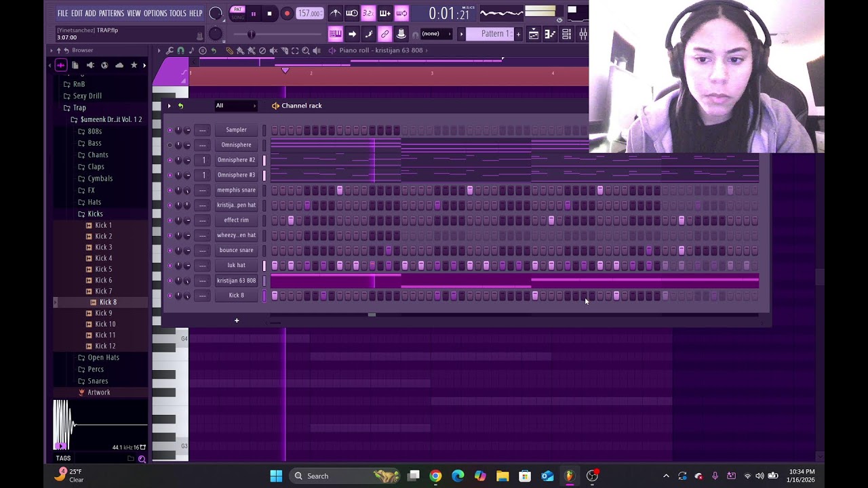868x488 pixels.
Task: Toggle the metronome icon
Action: pyautogui.click(x=336, y=14)
